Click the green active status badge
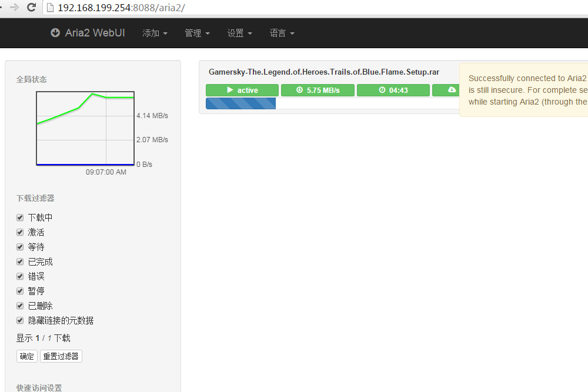Screen dimensions: 588x392 242,90
